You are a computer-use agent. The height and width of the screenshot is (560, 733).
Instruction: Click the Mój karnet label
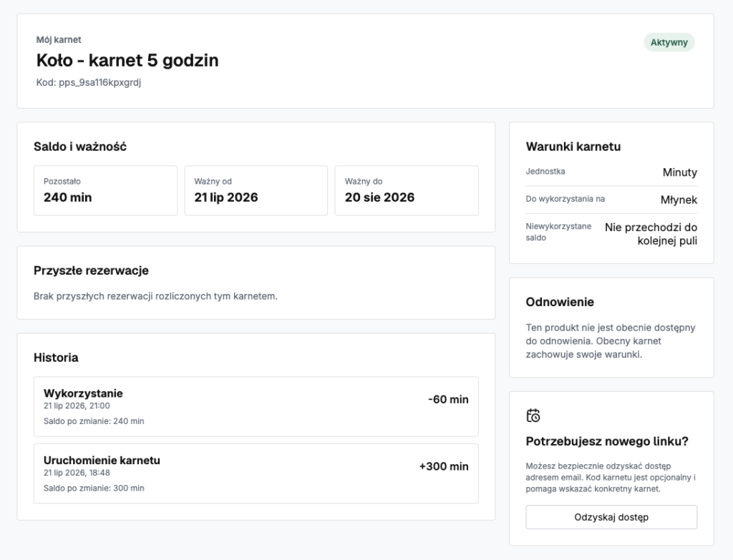point(59,40)
